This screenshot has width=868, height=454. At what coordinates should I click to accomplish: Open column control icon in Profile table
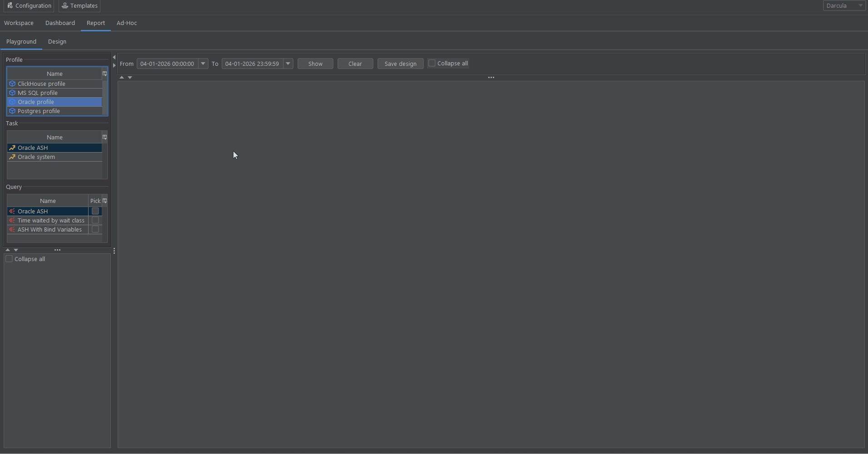point(105,74)
